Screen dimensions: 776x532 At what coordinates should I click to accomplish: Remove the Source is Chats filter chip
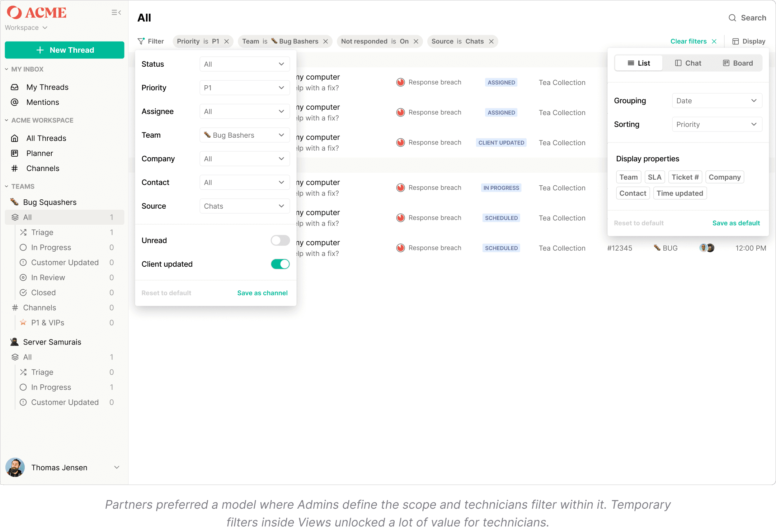coord(492,42)
